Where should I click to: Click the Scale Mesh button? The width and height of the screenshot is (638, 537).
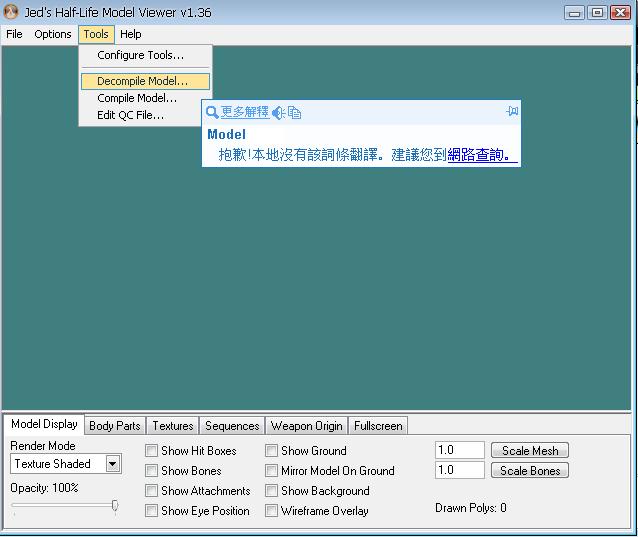coord(530,451)
